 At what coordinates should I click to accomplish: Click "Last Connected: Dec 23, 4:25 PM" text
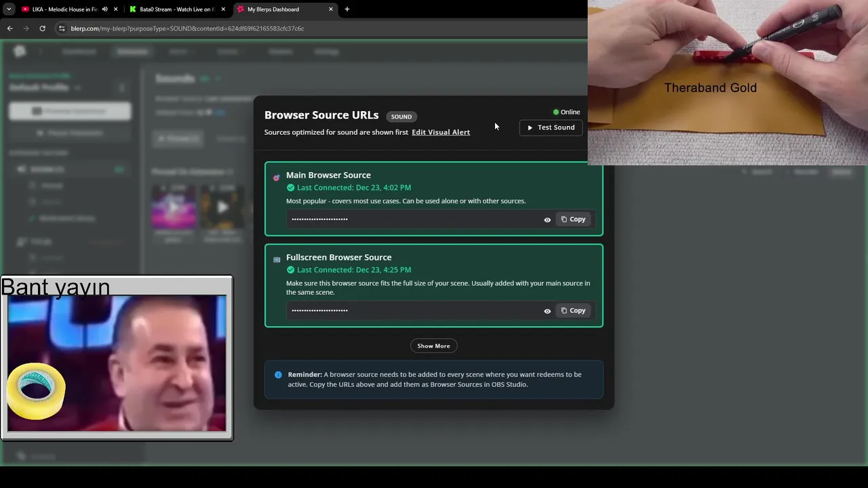pos(354,270)
